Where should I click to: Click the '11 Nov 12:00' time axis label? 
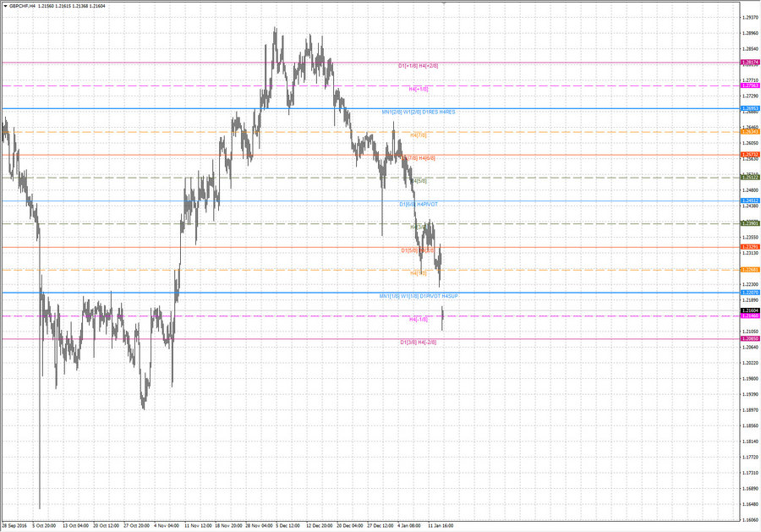click(x=198, y=526)
